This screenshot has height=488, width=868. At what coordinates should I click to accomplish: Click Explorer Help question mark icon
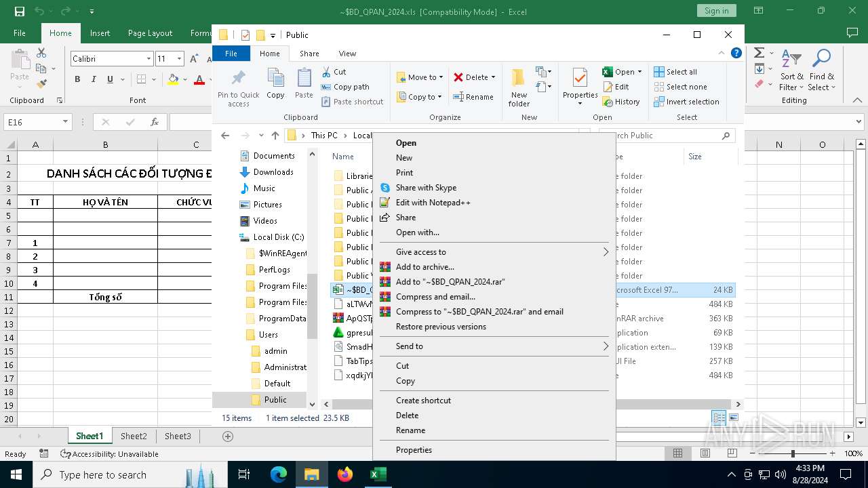(x=736, y=53)
